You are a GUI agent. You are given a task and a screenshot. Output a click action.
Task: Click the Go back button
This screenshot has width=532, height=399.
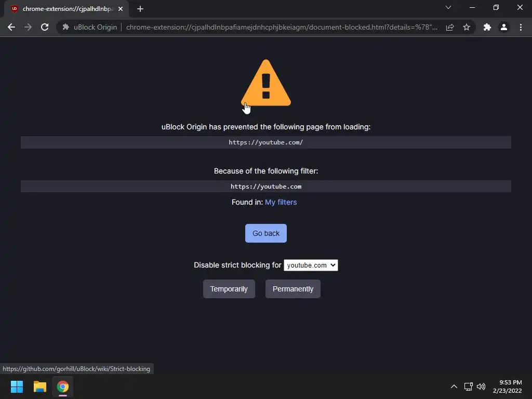(x=266, y=233)
